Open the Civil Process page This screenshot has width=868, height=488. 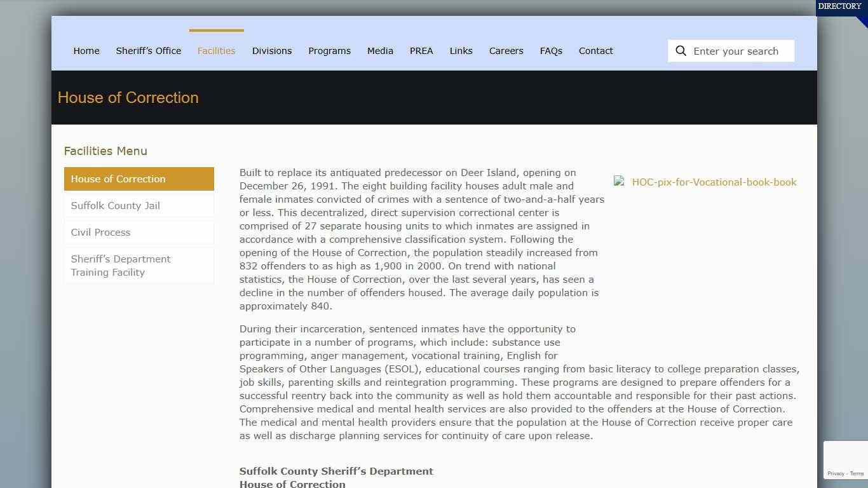pyautogui.click(x=100, y=232)
